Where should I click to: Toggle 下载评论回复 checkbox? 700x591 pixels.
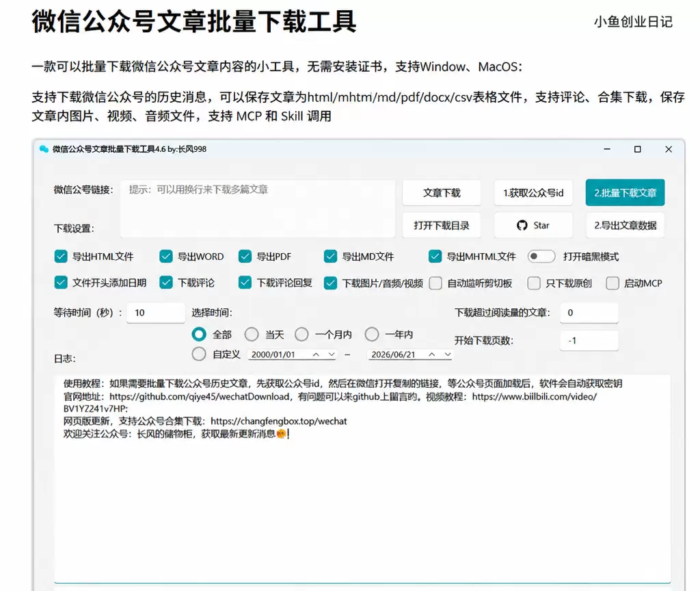(245, 283)
